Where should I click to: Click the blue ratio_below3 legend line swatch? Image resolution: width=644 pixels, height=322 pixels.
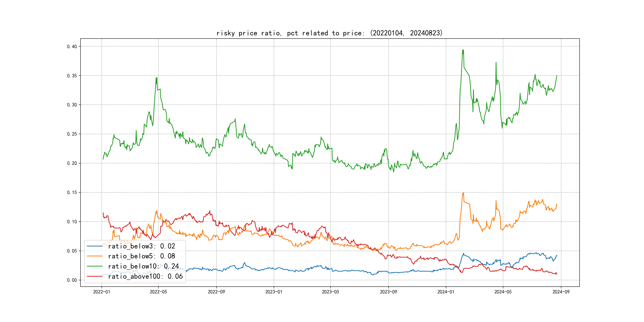(x=94, y=246)
